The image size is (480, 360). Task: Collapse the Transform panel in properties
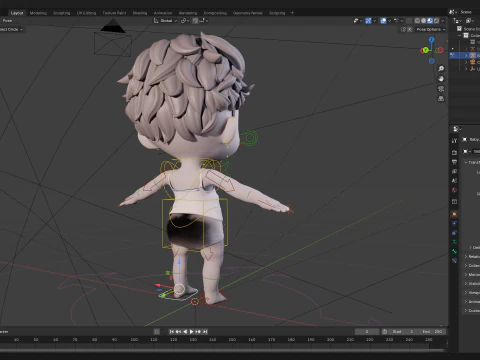466,162
